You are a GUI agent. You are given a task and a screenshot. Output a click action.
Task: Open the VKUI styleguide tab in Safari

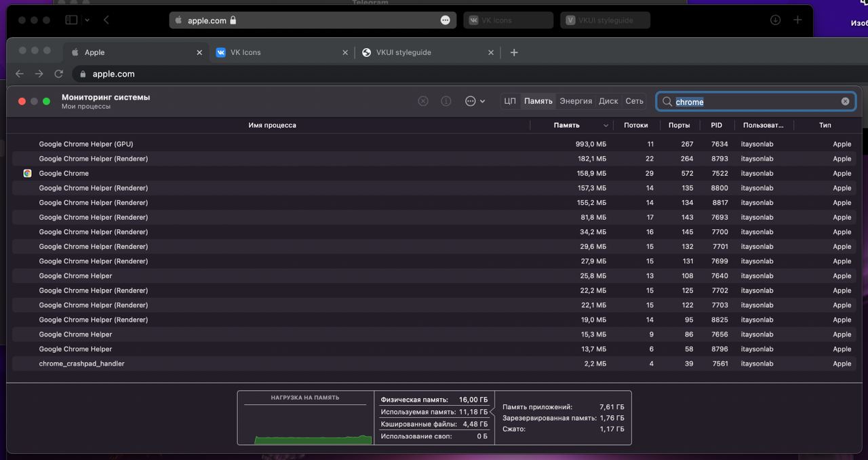point(606,20)
